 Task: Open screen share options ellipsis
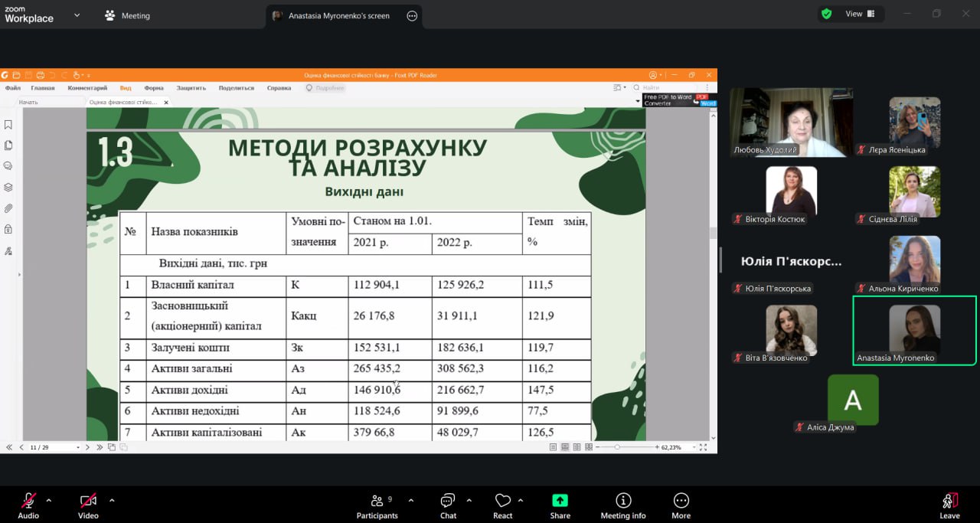pos(412,15)
